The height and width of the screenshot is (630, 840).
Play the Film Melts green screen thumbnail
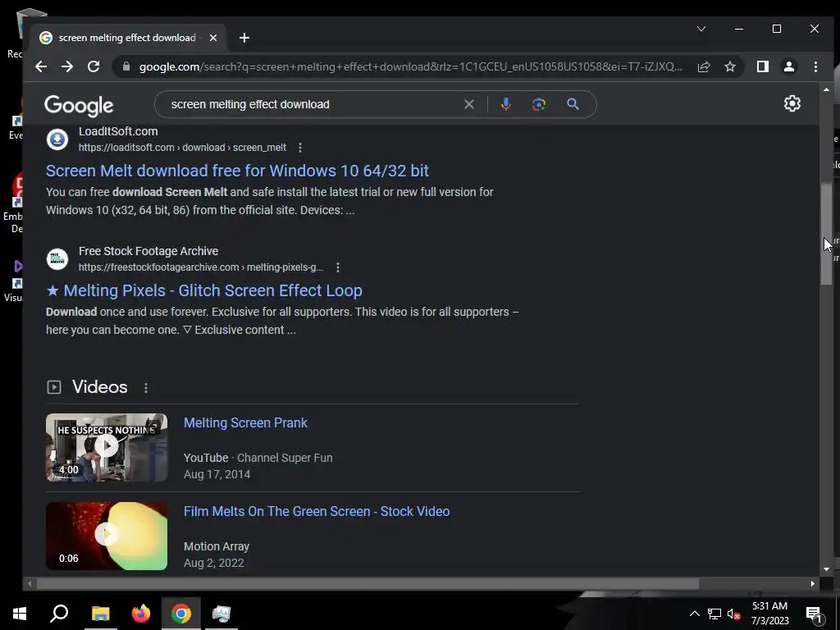[x=107, y=536]
